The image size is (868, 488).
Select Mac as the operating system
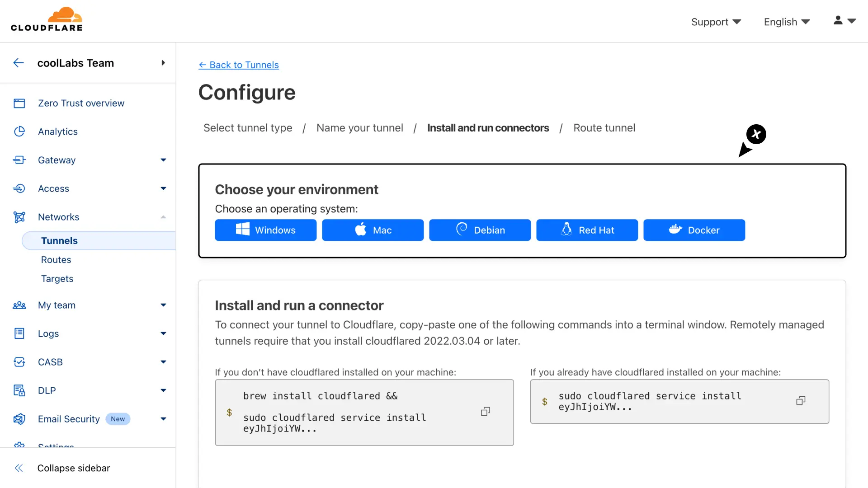tap(373, 230)
